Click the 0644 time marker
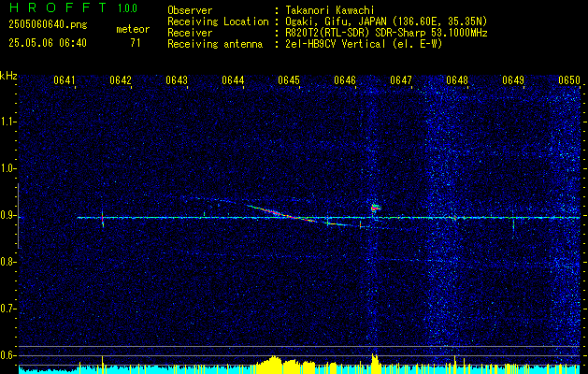The height and width of the screenshot is (374, 588). coord(233,80)
